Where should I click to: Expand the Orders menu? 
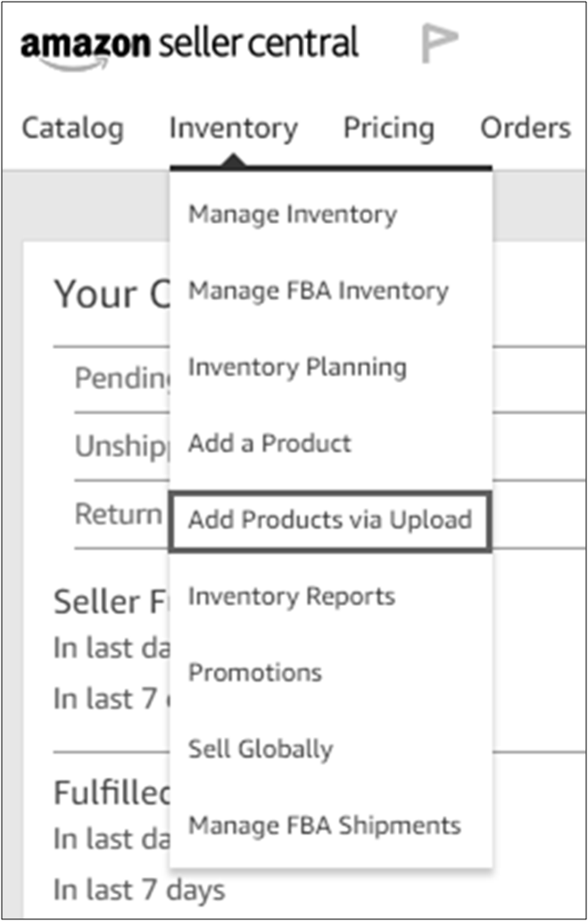pos(526,129)
